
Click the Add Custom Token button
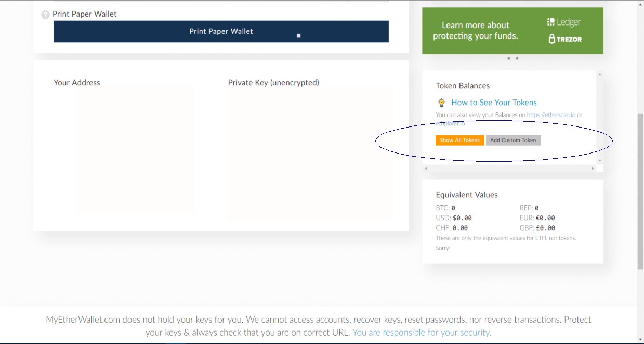(513, 140)
